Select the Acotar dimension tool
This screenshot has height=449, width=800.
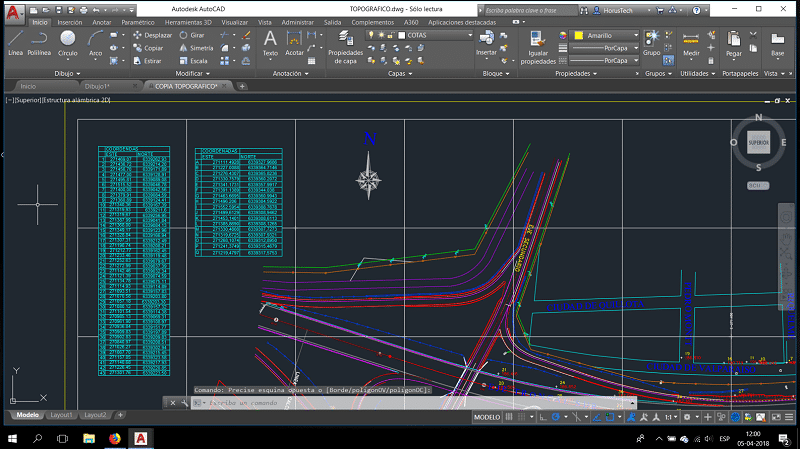[294, 43]
